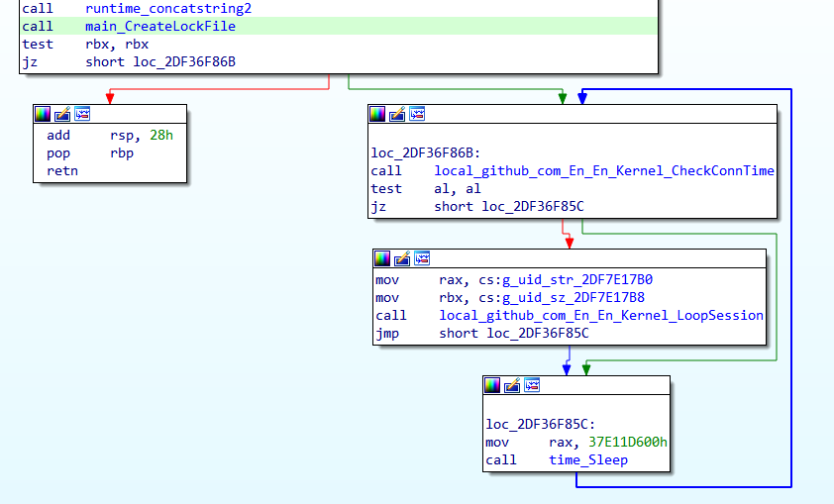This screenshot has height=504, width=834.
Task: Select local_github_com_En_En_Kernel_CheckConnTime operand
Action: coord(604,170)
